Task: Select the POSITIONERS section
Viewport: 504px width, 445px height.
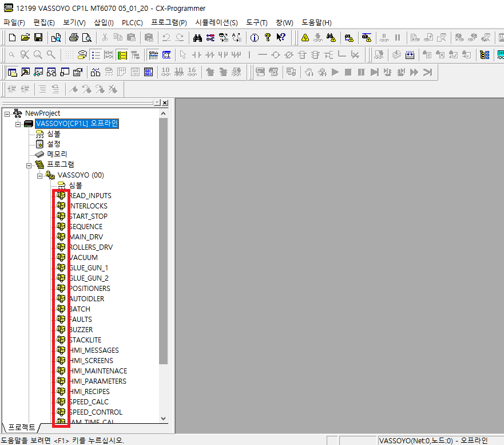Action: (90, 288)
